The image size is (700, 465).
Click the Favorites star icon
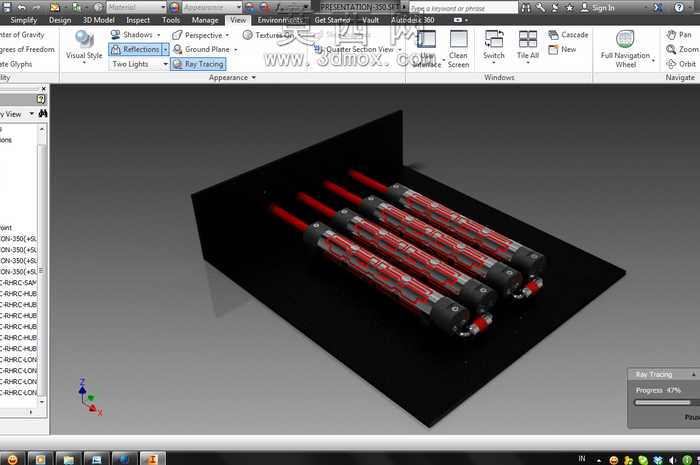click(570, 8)
